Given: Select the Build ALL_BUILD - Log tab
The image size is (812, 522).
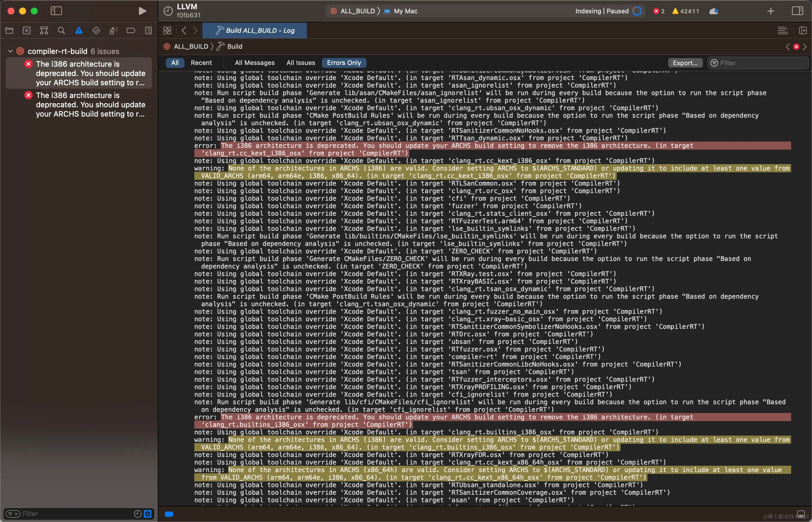Looking at the screenshot, I should 255,30.
